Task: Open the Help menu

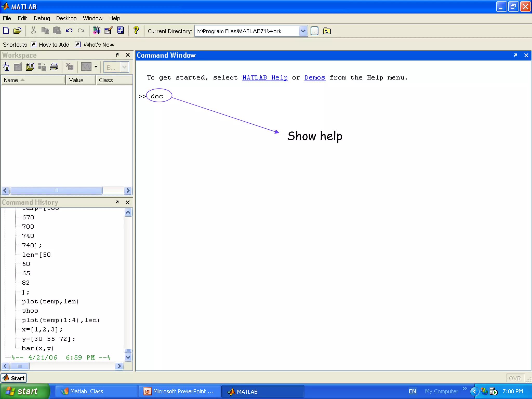Action: coord(115,18)
